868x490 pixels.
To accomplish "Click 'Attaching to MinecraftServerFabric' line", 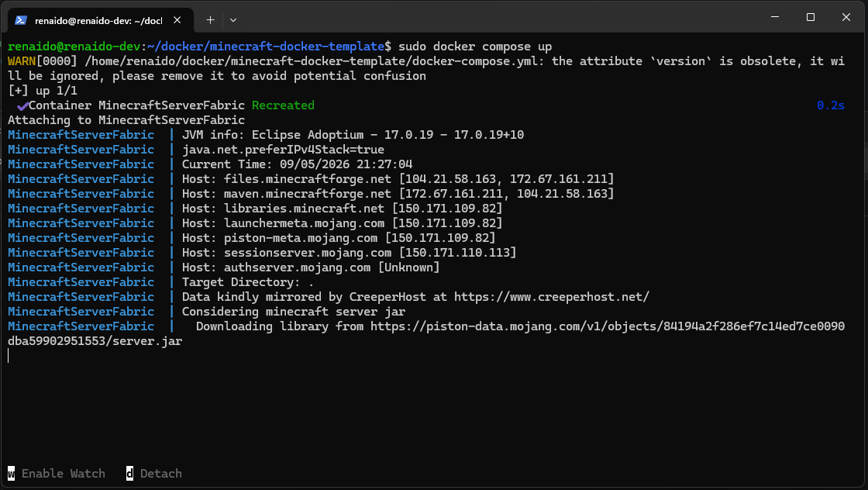I will pos(126,119).
